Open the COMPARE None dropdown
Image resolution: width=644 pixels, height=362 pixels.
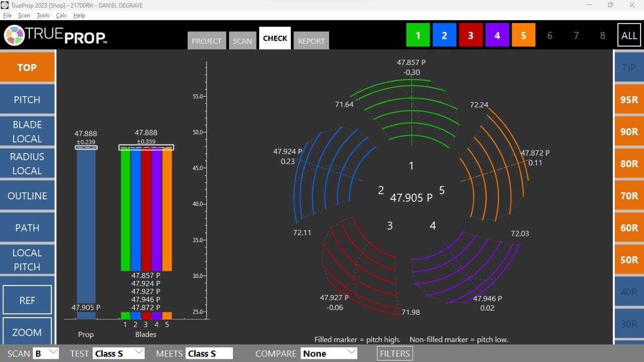[329, 353]
